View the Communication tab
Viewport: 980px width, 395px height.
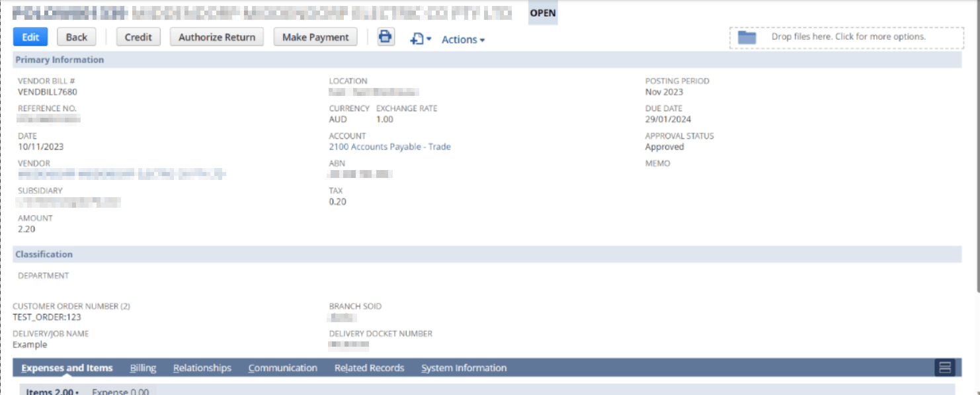pyautogui.click(x=283, y=367)
